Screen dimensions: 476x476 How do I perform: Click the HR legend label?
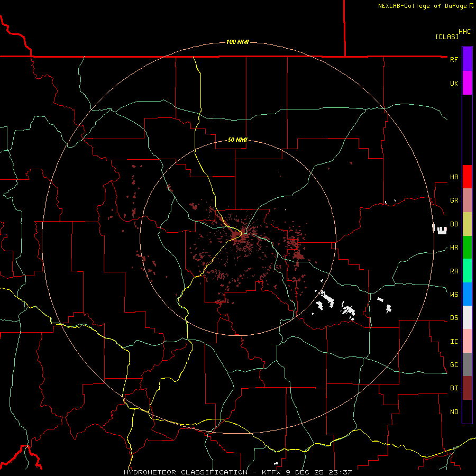(x=454, y=248)
